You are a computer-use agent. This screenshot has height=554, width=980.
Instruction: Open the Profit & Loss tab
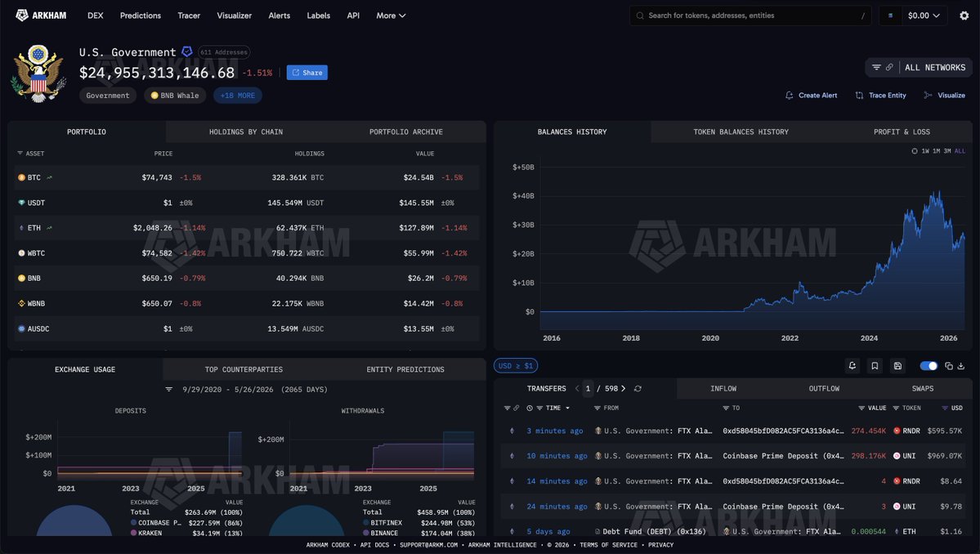[902, 132]
